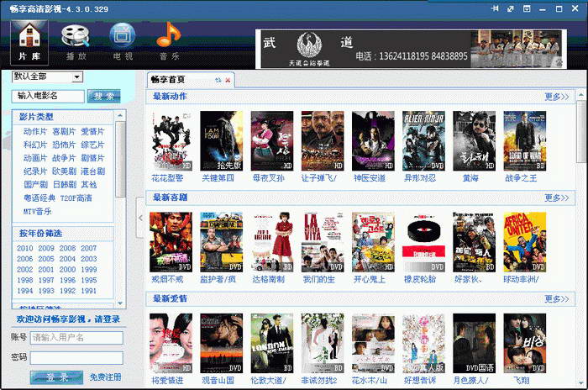Open 更多>> for 最新动作 section
588x390 pixels.
pos(556,97)
